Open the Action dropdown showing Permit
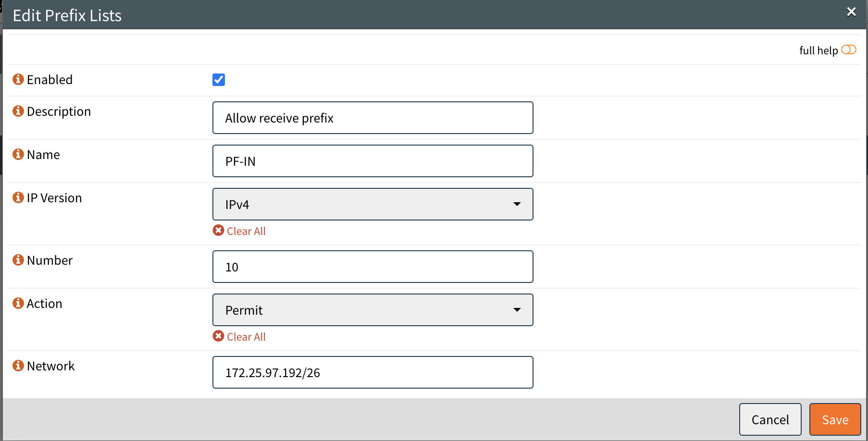The height and width of the screenshot is (441, 868). 373,310
